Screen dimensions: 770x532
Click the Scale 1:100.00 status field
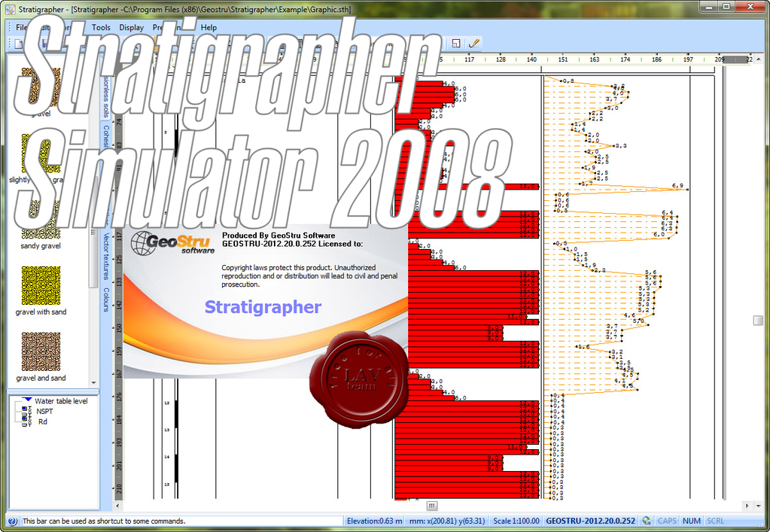(516, 521)
